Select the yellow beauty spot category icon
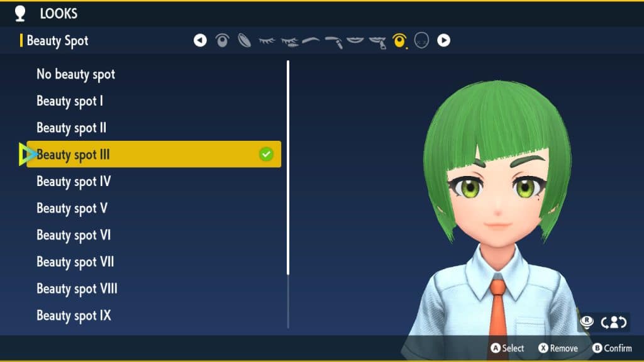The height and width of the screenshot is (362, 644). [x=399, y=41]
